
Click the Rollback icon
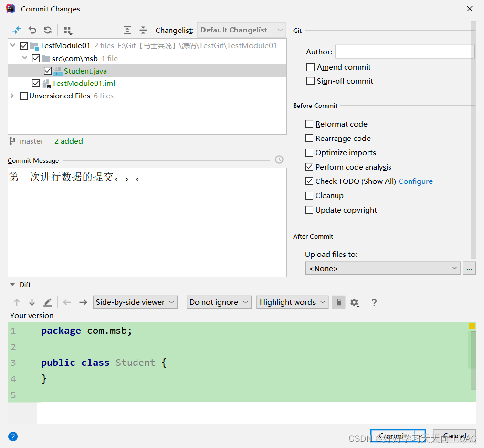pyautogui.click(x=32, y=30)
